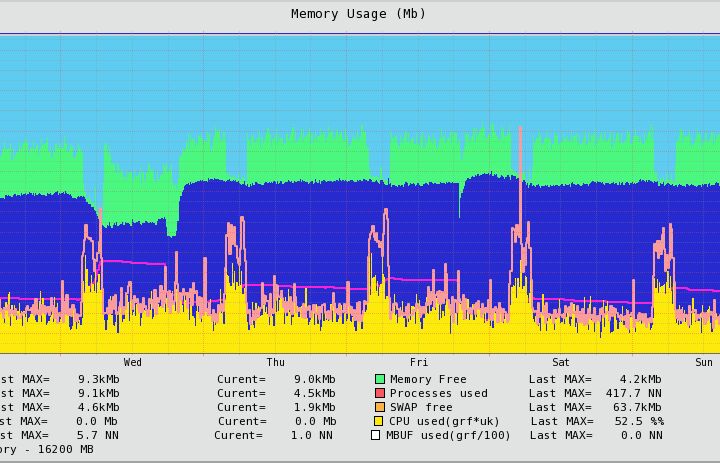Click the MBUF used(grf/100) legend label

pos(448,435)
